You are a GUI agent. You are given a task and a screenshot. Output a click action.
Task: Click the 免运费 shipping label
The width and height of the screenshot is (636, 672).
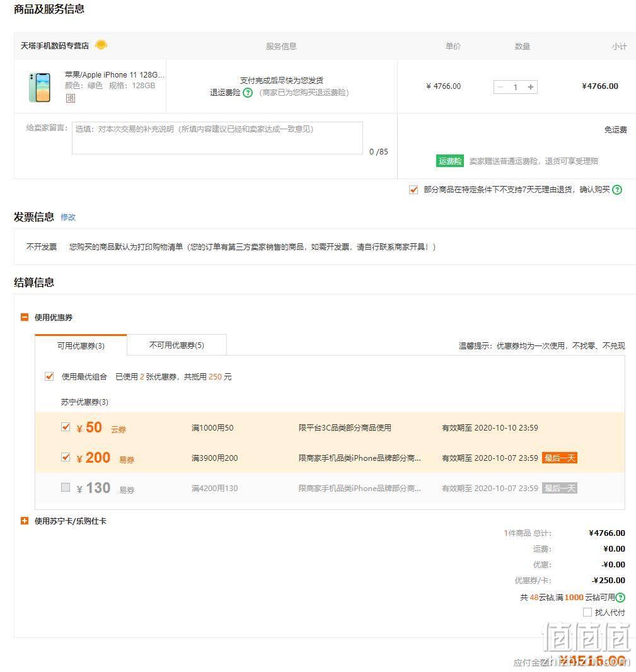point(615,129)
